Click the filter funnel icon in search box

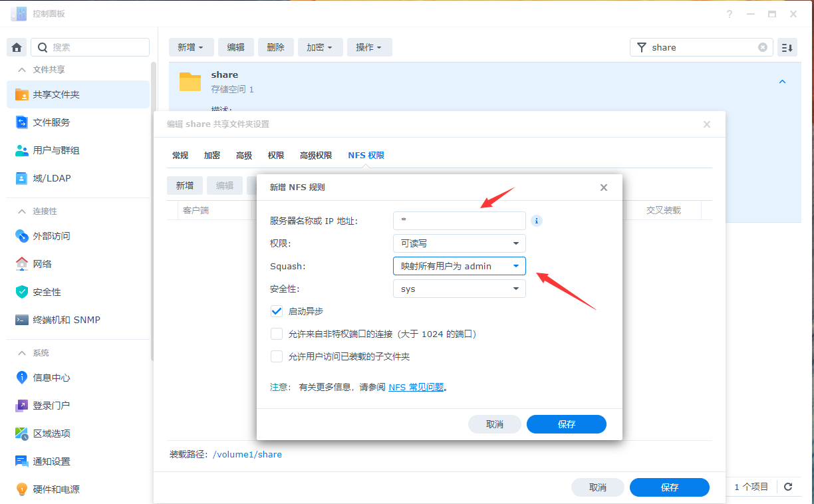pos(642,47)
